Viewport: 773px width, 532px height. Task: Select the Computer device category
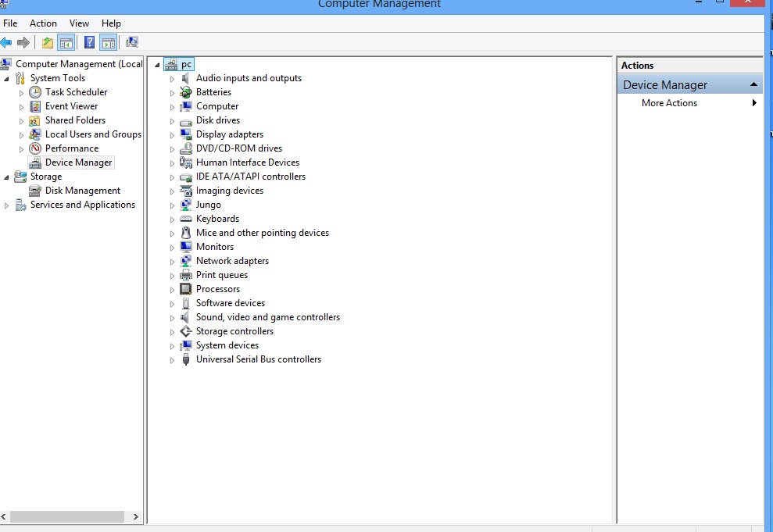(217, 106)
